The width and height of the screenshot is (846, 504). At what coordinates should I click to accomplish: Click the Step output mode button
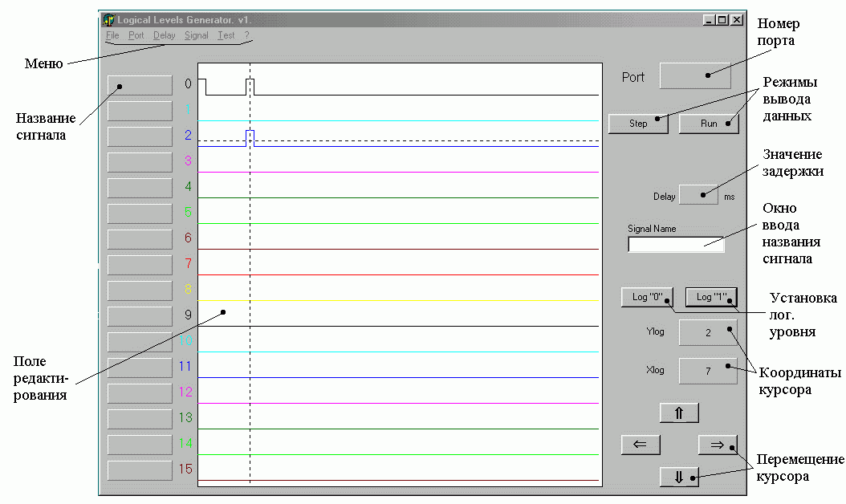pyautogui.click(x=638, y=124)
